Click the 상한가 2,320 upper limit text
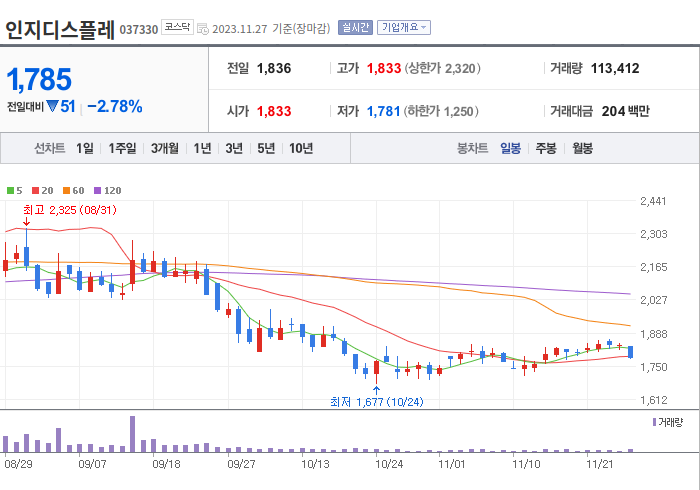700x490 pixels. click(442, 68)
